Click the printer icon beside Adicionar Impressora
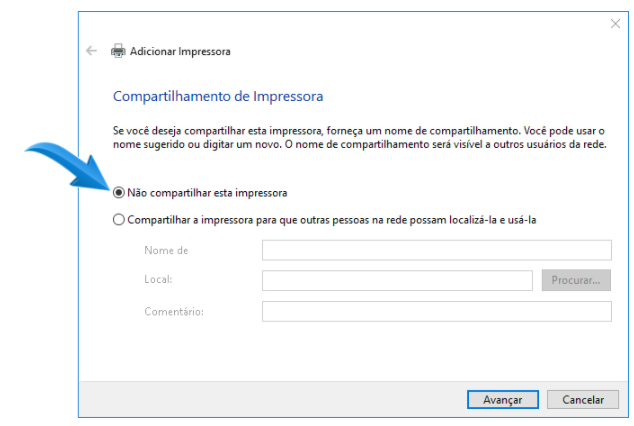This screenshot has width=634, height=426. 118,51
